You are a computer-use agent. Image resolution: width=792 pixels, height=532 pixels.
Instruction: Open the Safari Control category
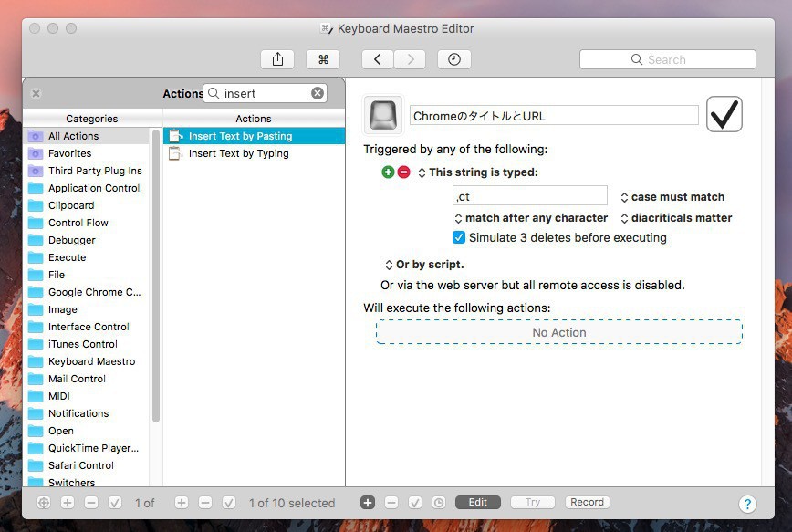86,465
